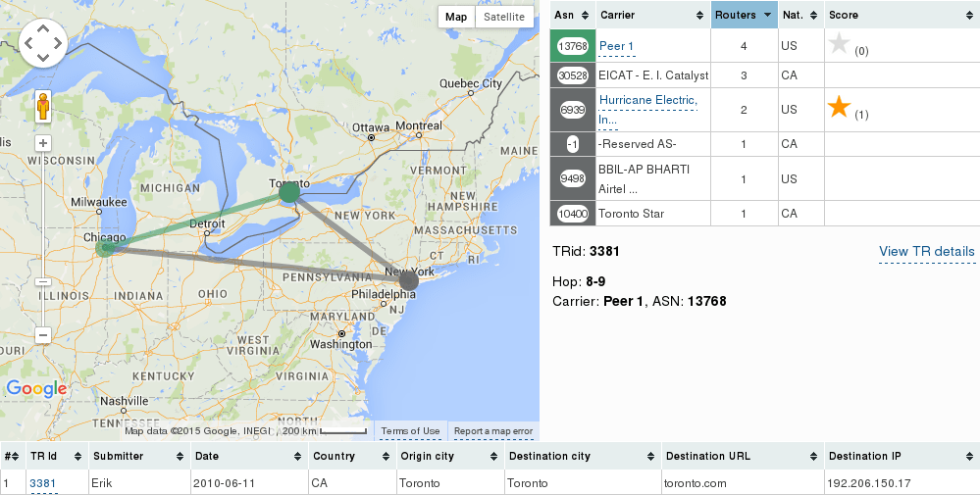Sort carrier table by Routers
The width and height of the screenshot is (980, 495).
pyautogui.click(x=745, y=15)
